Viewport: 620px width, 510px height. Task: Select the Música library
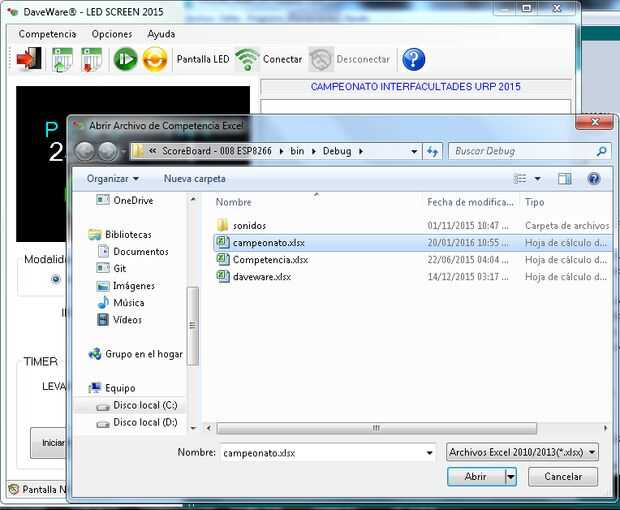click(x=121, y=302)
